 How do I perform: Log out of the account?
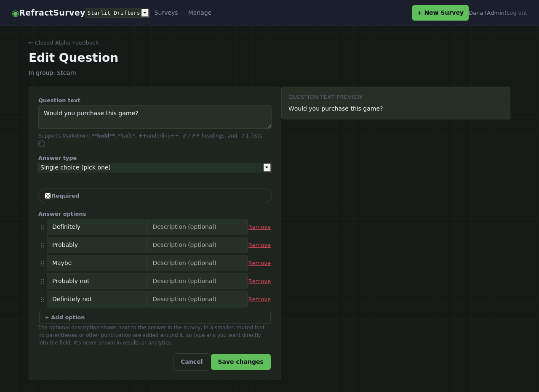click(517, 13)
